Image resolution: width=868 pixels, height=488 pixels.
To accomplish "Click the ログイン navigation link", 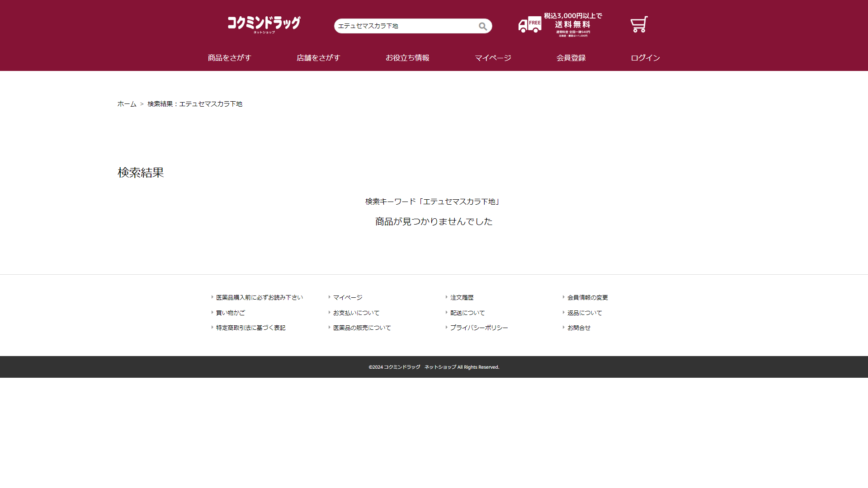I will pos(645,58).
